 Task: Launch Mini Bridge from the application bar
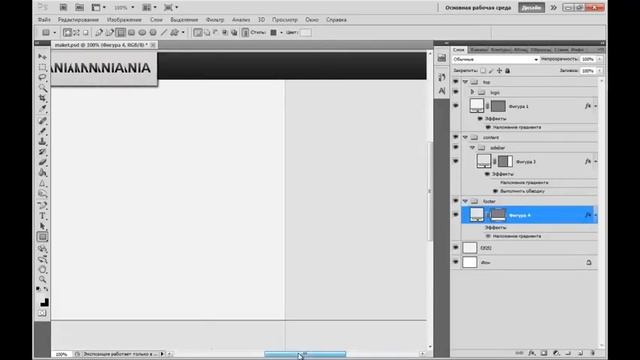point(80,7)
